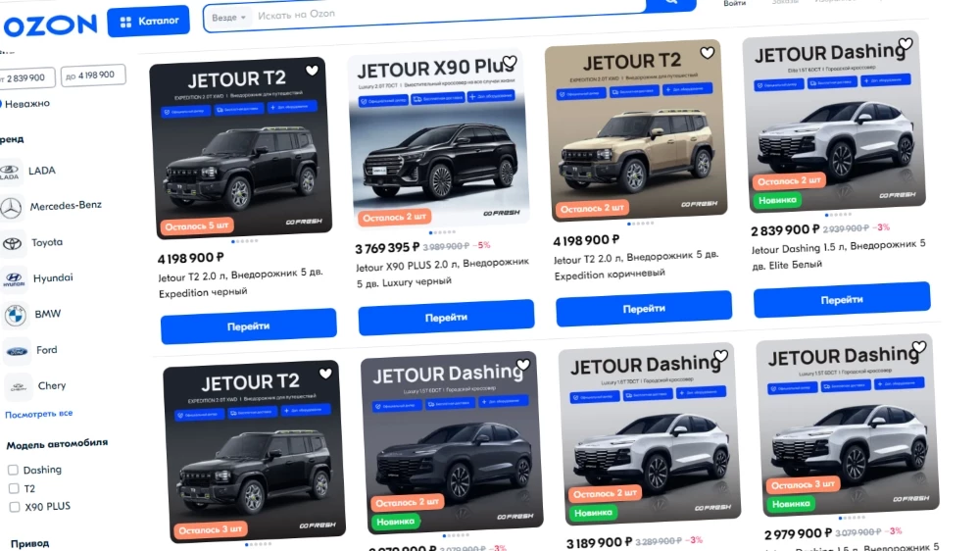Screen dimensions: 980x551
Task: Click heart on Jetour X90 Plus card
Action: point(510,62)
